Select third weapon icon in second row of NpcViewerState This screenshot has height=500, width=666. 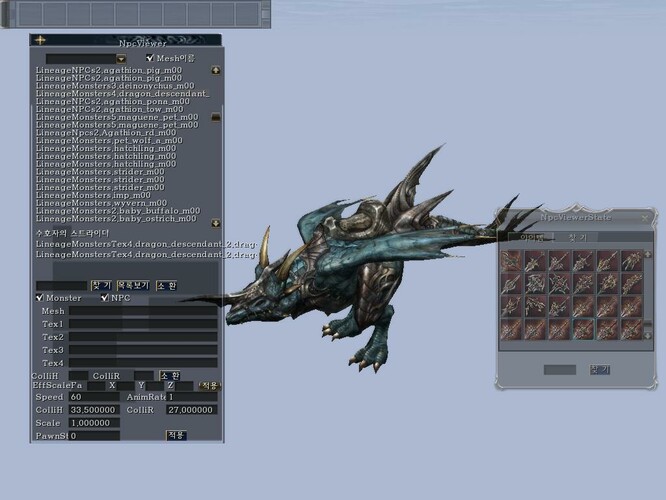559,283
